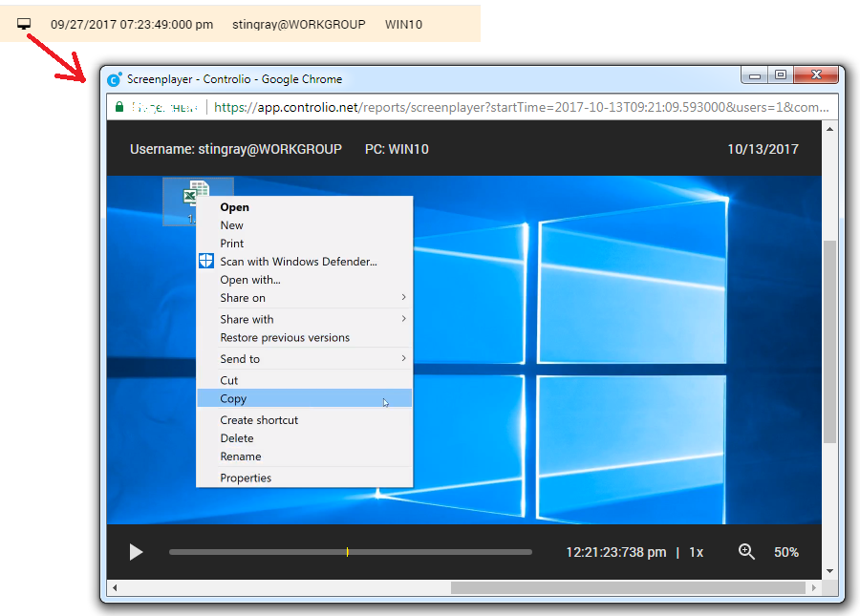Click the green padlock secure icon
Screen dimensions: 860x616
point(118,108)
